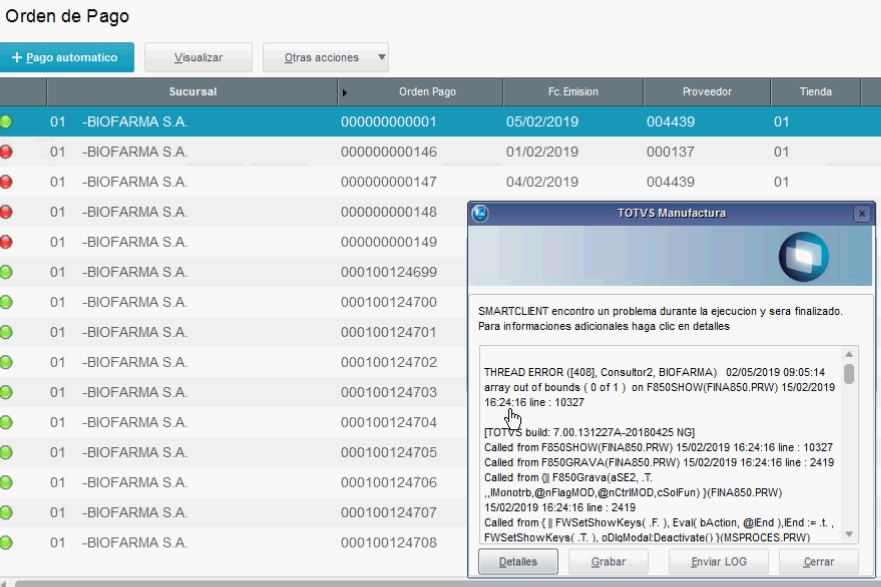Close the TOTVS Manufactura dialog
Screen dimensions: 881x587
pyautogui.click(x=862, y=213)
